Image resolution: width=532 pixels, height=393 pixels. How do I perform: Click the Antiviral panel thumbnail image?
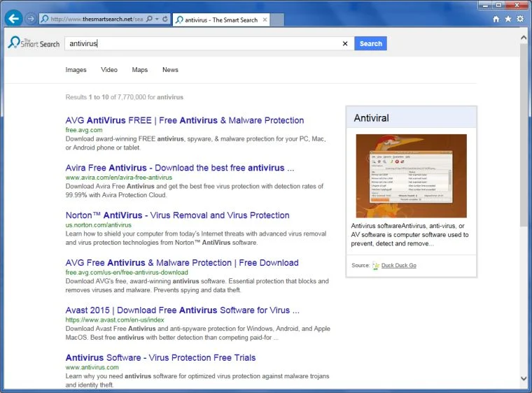click(411, 176)
